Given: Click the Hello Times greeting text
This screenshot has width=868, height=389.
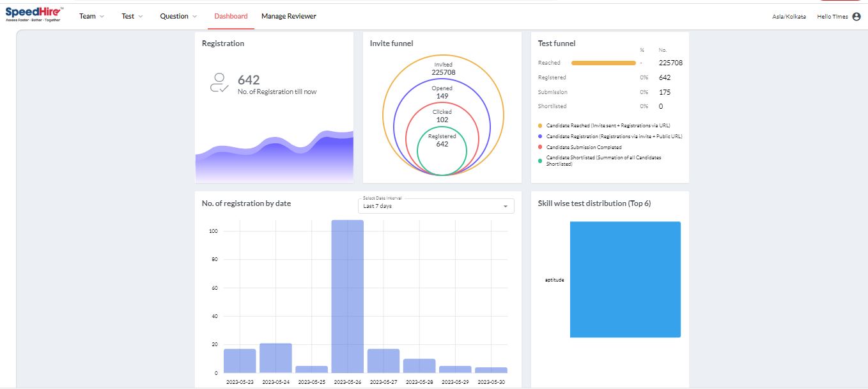Looking at the screenshot, I should click(x=832, y=17).
